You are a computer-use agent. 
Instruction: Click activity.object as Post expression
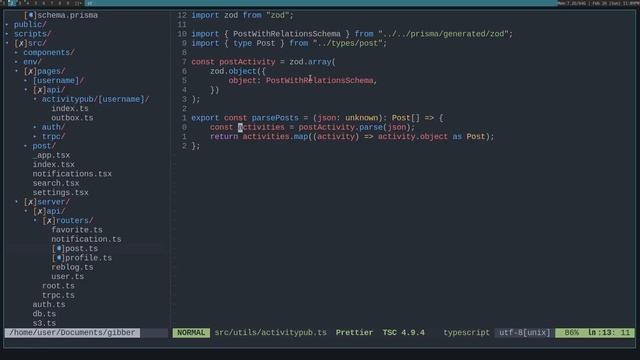(x=431, y=137)
